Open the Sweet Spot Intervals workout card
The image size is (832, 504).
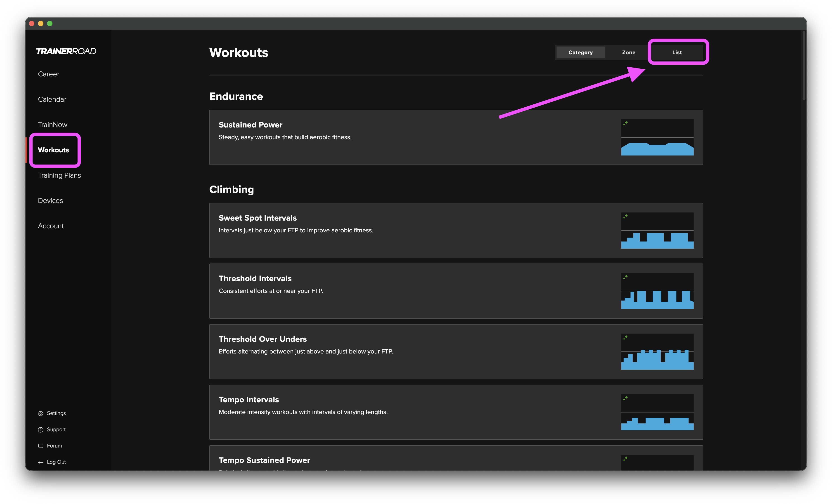[x=456, y=231]
